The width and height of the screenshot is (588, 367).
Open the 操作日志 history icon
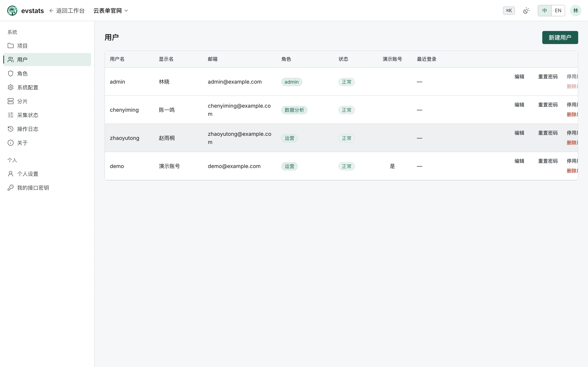pyautogui.click(x=10, y=129)
